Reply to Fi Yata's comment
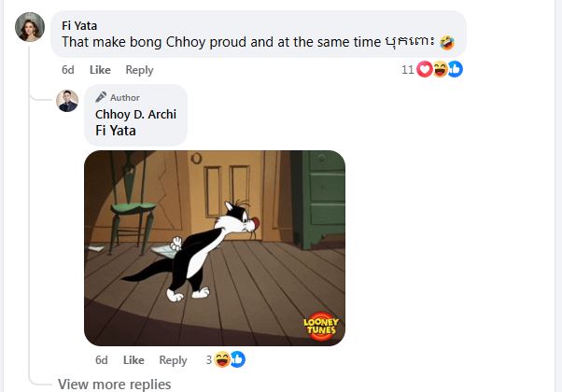This screenshot has width=562, height=392. point(139,70)
